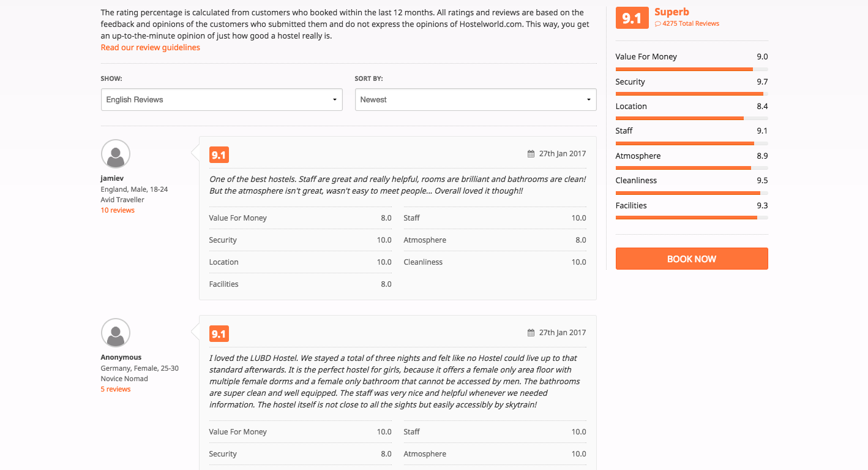The width and height of the screenshot is (868, 470).
Task: Open jamiev's 10 reviews link
Action: [118, 210]
